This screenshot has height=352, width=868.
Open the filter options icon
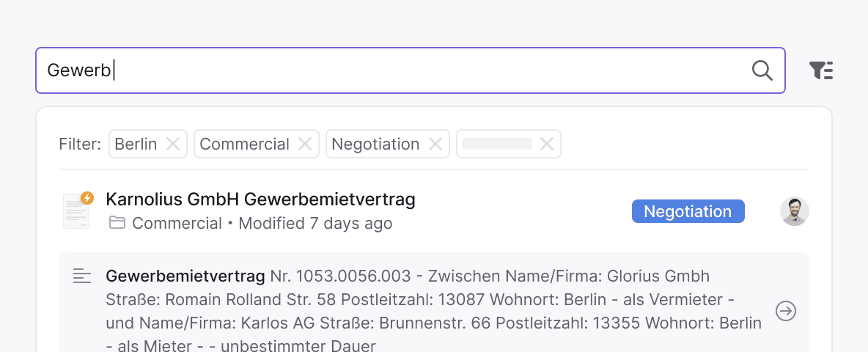click(821, 70)
